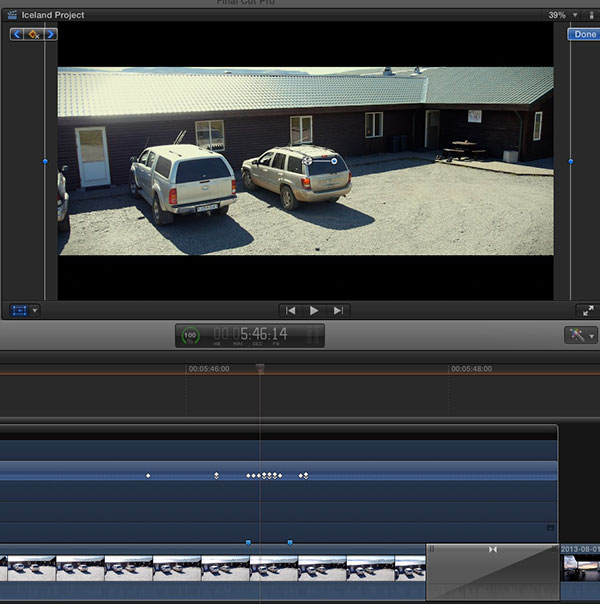The width and height of the screenshot is (600, 604).
Task: Select the 2013-08-01 clip label
Action: click(x=580, y=549)
